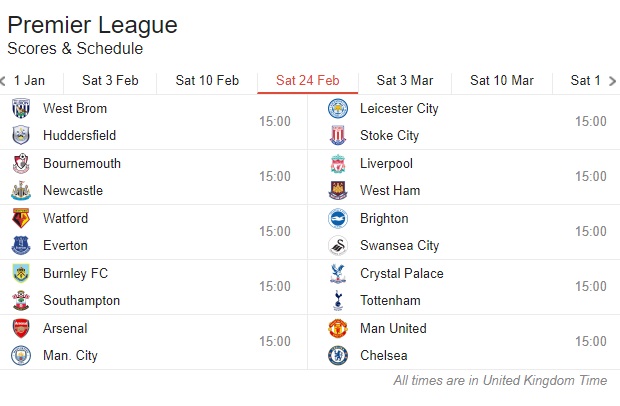Screen dimensions: 620x406
Task: Select the Sat 3 Mar tab
Action: (x=405, y=81)
